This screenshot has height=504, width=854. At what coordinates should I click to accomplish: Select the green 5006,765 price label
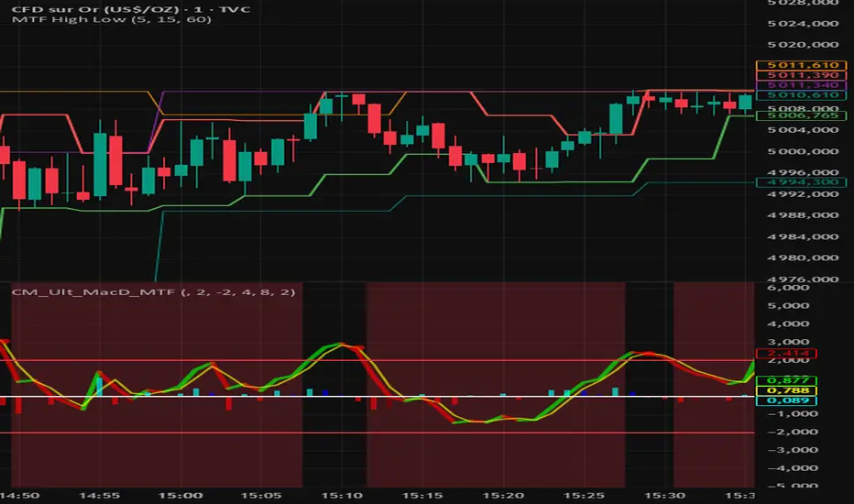pos(801,115)
